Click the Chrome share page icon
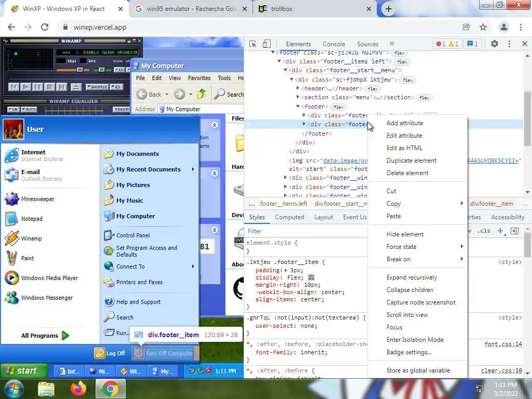 tap(466, 27)
